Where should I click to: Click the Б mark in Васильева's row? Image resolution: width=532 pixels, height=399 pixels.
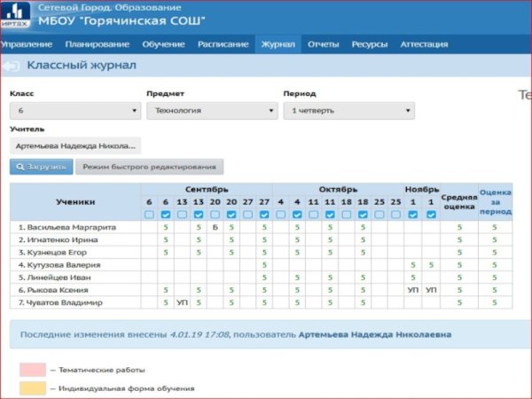(215, 227)
